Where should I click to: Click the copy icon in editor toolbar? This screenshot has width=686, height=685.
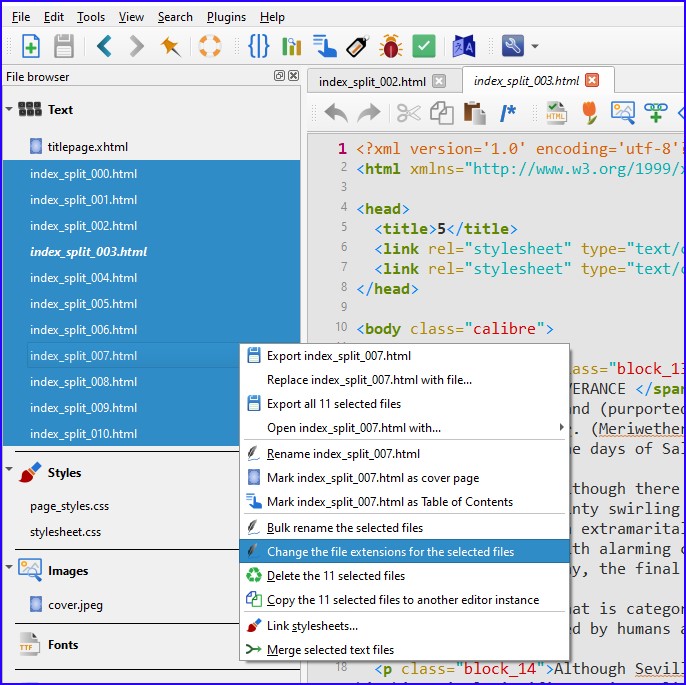pyautogui.click(x=442, y=113)
